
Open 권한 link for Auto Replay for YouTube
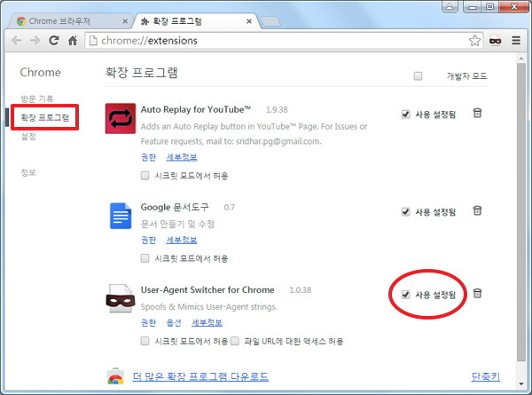148,157
